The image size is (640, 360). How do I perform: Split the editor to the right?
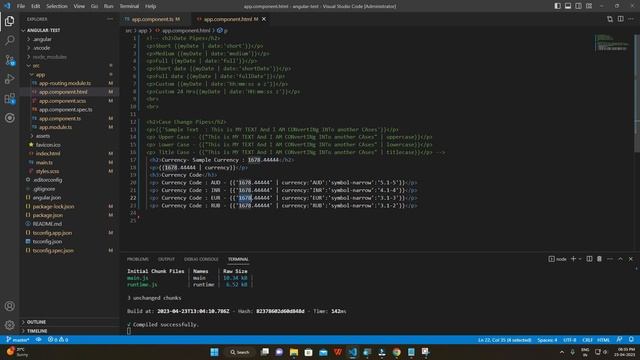[620, 19]
